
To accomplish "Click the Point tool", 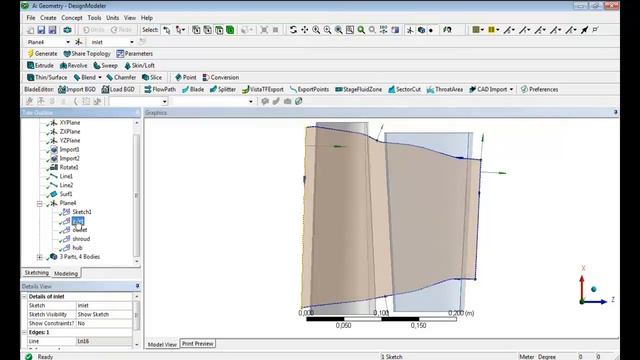I will click(x=185, y=77).
